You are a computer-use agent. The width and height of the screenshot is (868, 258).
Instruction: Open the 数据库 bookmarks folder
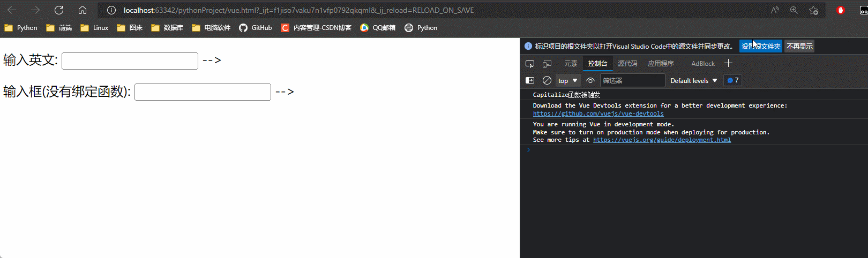click(167, 28)
